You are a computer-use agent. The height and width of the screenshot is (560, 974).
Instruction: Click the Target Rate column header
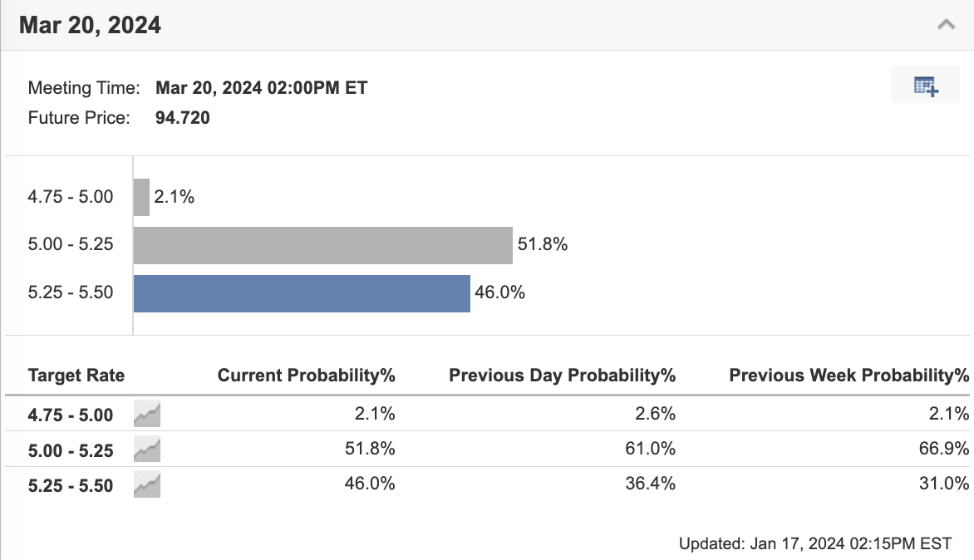(x=76, y=376)
